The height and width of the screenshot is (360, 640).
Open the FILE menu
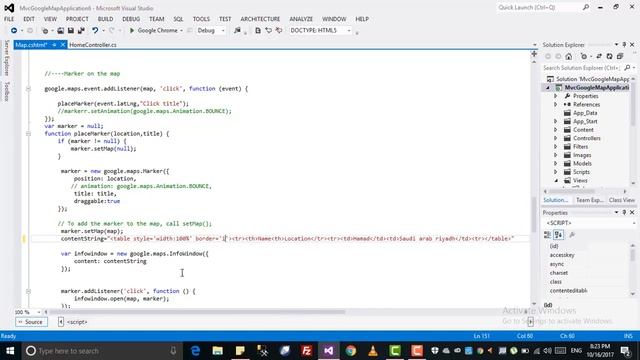pos(9,19)
